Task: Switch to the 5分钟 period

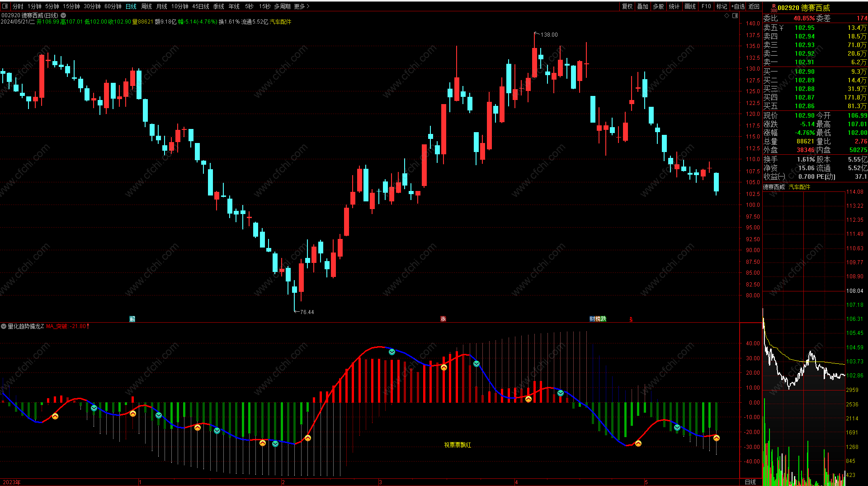Action: [52, 6]
